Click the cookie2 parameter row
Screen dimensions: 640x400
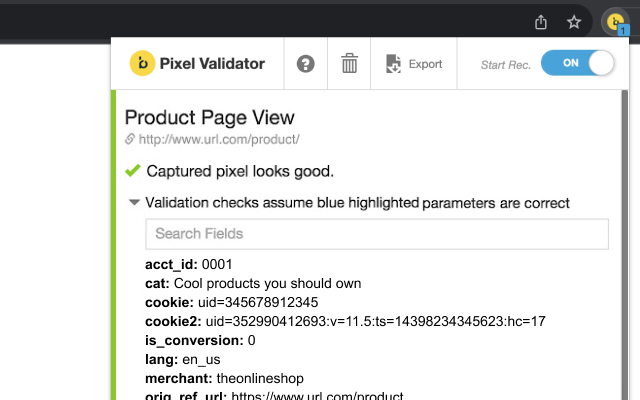(345, 321)
